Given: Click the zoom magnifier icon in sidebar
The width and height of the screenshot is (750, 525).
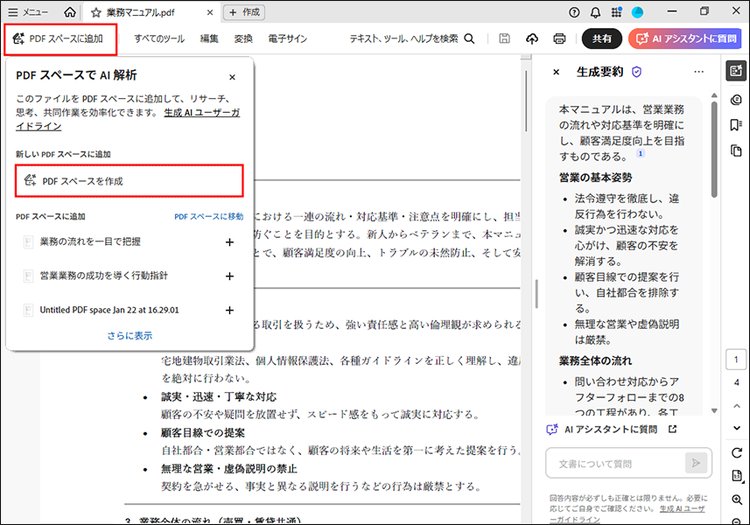Looking at the screenshot, I should point(736,498).
